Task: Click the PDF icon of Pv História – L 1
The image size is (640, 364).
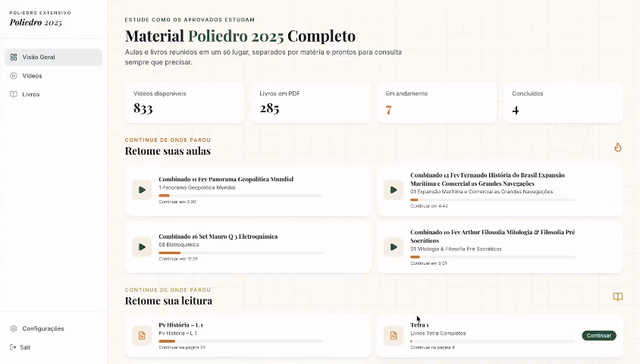Action: point(142,335)
